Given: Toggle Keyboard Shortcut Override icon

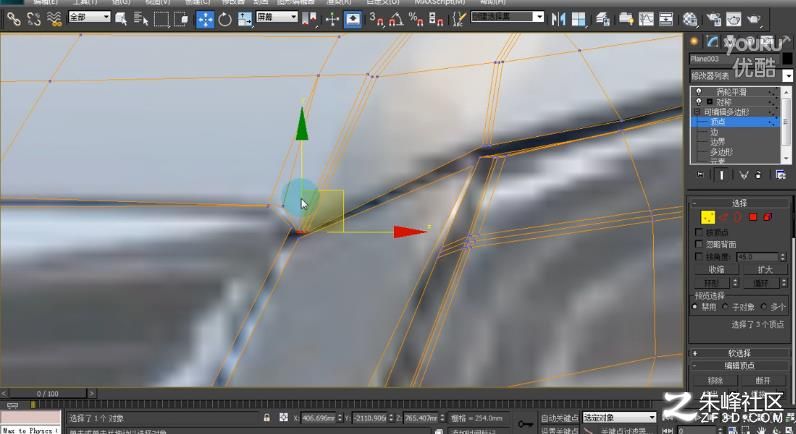Looking at the screenshot, I should (353, 19).
